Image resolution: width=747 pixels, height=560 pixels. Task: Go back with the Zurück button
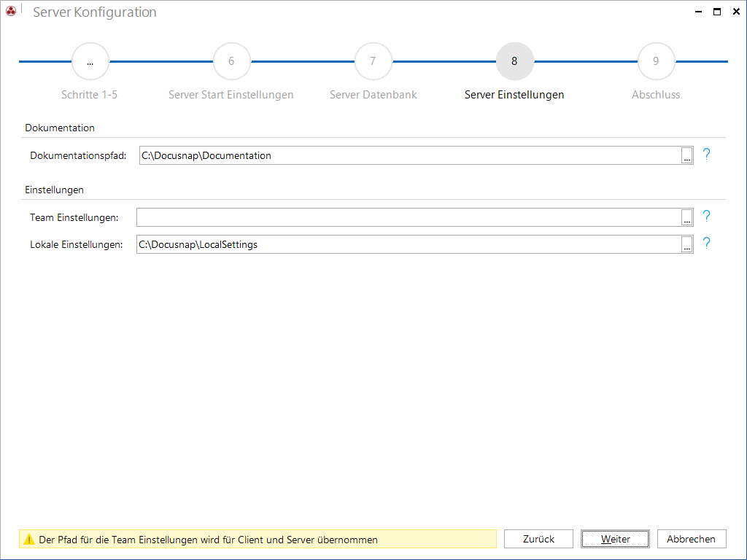538,539
